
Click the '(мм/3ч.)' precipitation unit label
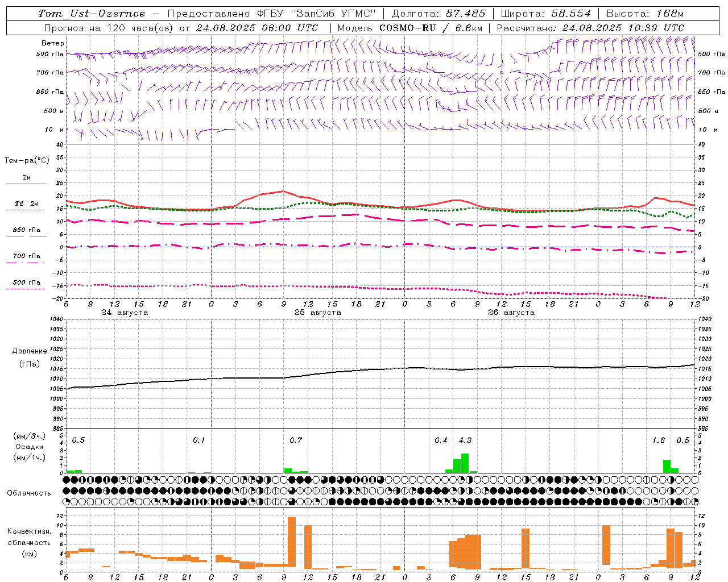(30, 436)
